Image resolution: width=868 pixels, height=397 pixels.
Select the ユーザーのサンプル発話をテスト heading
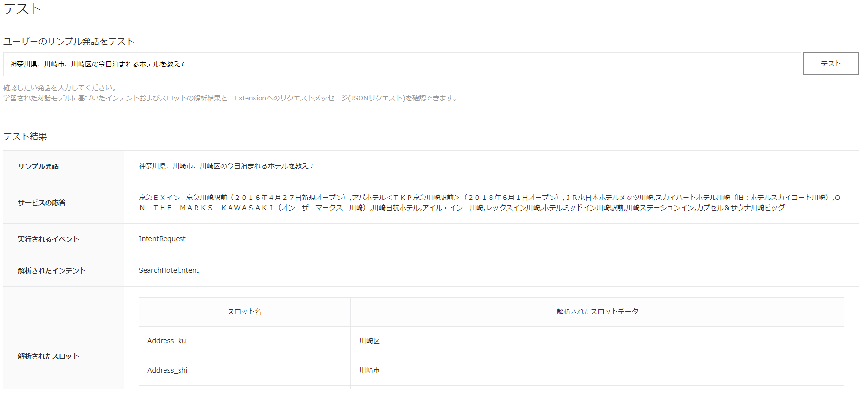pos(69,41)
